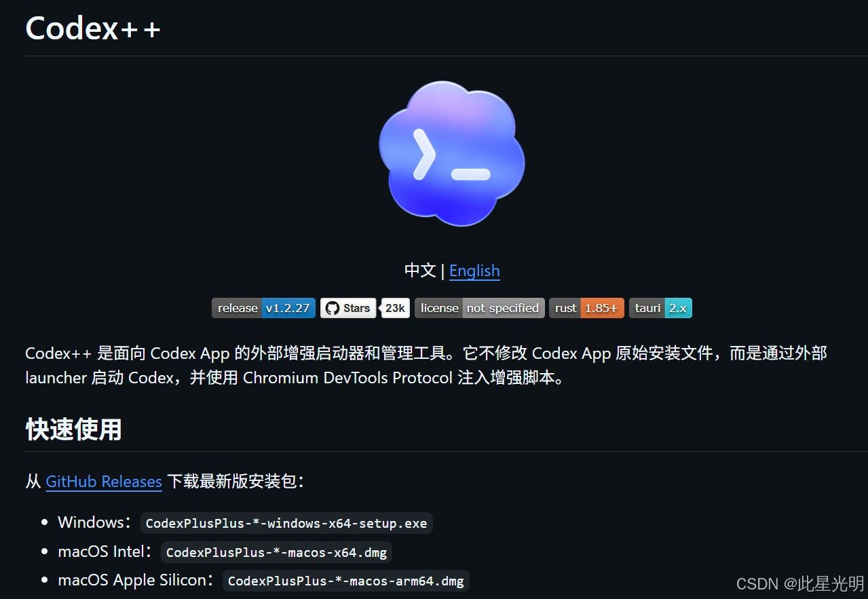
Task: Click CodexPlusPlus-*-macos-x64.dmg filename
Action: (x=276, y=552)
